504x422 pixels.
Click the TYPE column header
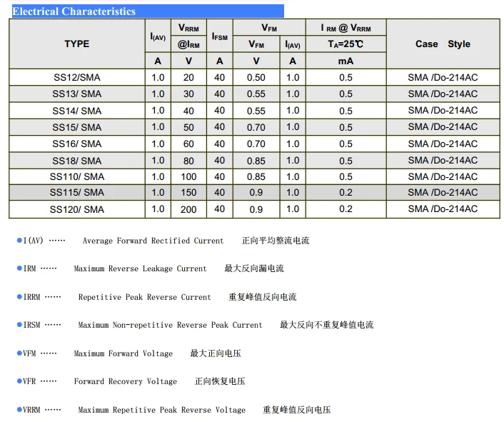[77, 44]
